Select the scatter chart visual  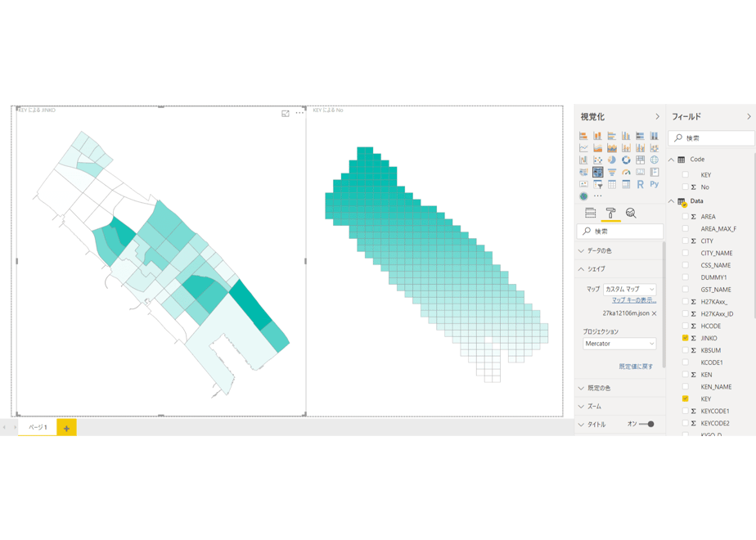[597, 160]
